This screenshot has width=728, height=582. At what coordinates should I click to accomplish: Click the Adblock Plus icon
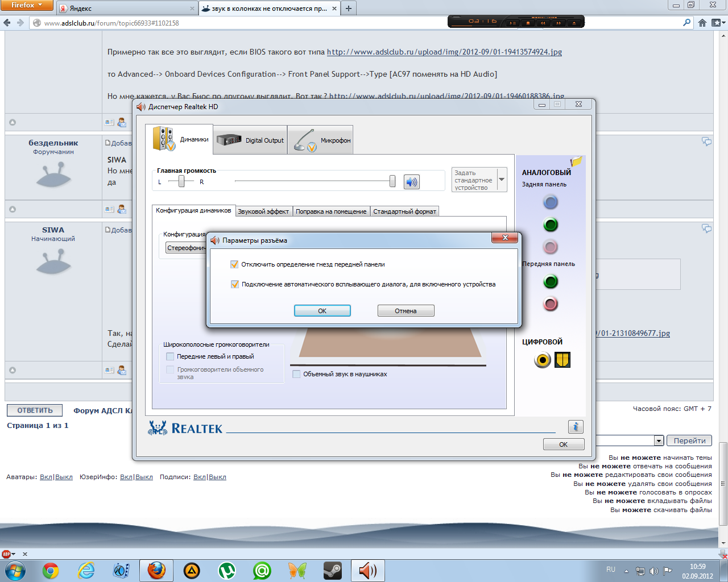(6, 554)
